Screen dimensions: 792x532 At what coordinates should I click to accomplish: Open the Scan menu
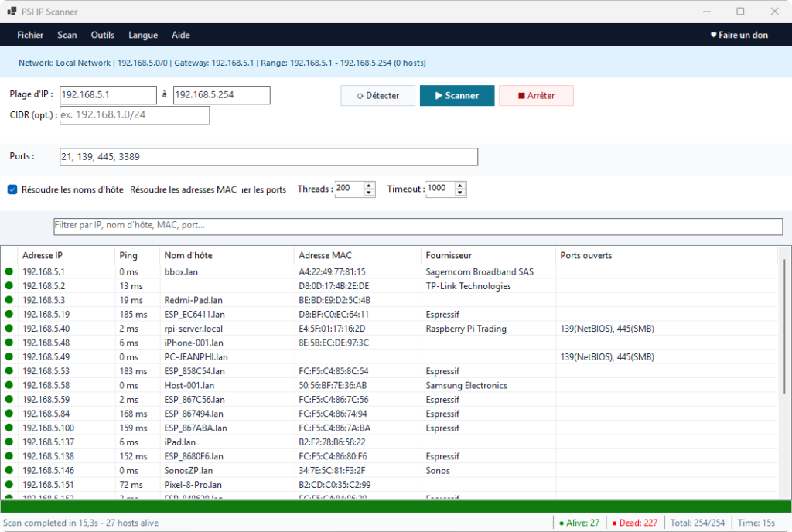(67, 35)
